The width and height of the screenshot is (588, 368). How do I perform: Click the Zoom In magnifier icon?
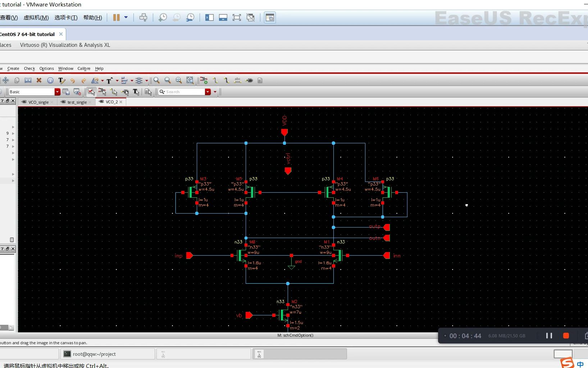pyautogui.click(x=156, y=80)
